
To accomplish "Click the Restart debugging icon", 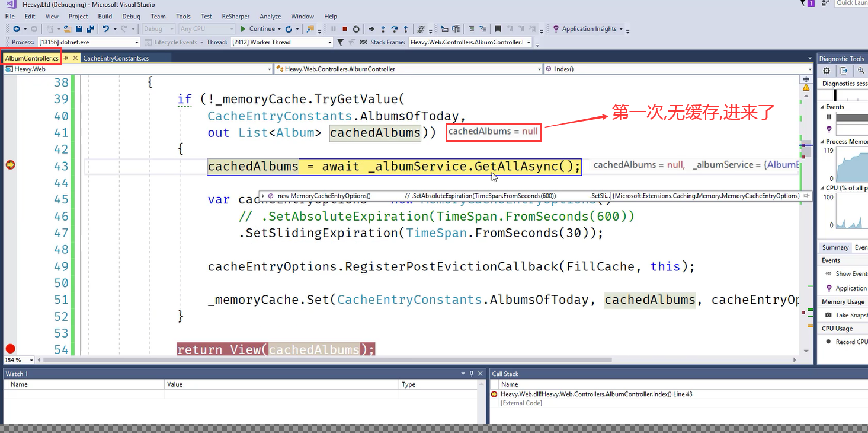I will (355, 28).
